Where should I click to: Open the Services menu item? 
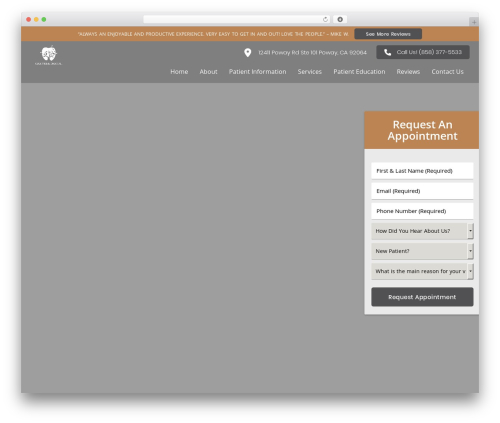click(310, 72)
